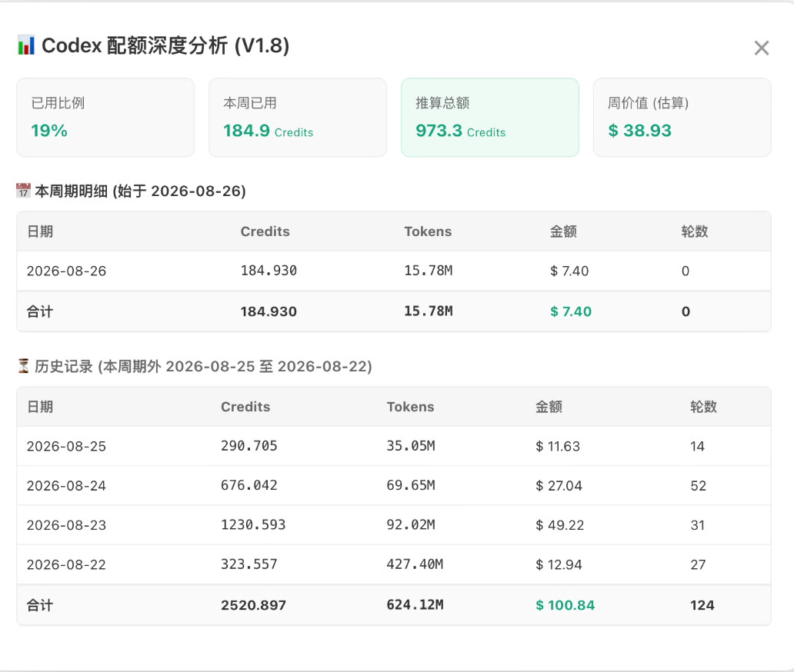Click the 轮数 header in the history table
The width and height of the screenshot is (794, 672).
tap(703, 406)
